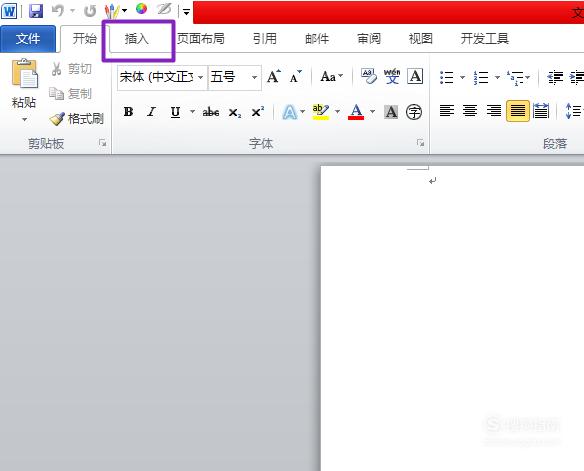Toggle Italic formatting
The height and width of the screenshot is (471, 584).
click(x=151, y=112)
